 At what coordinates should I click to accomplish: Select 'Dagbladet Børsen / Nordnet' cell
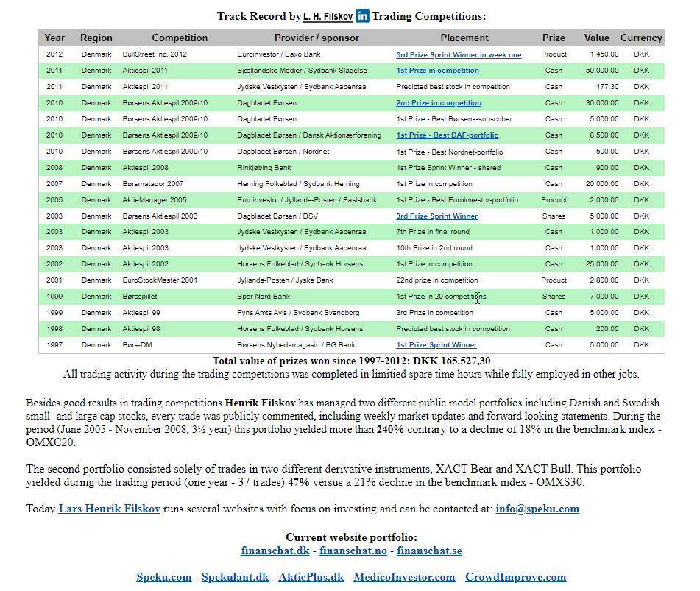(x=283, y=152)
